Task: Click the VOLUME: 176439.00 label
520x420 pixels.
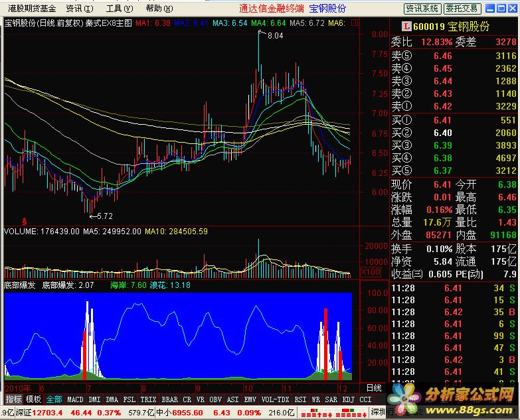Action: coord(42,232)
